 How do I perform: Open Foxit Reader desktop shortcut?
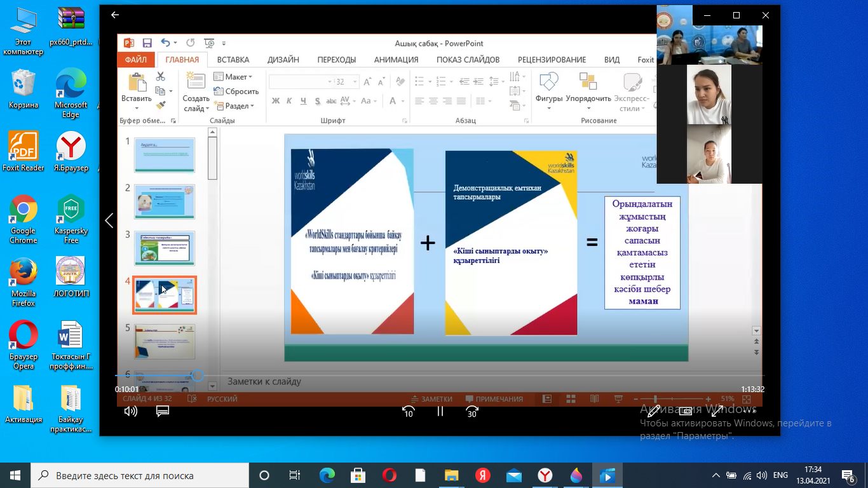coord(24,151)
